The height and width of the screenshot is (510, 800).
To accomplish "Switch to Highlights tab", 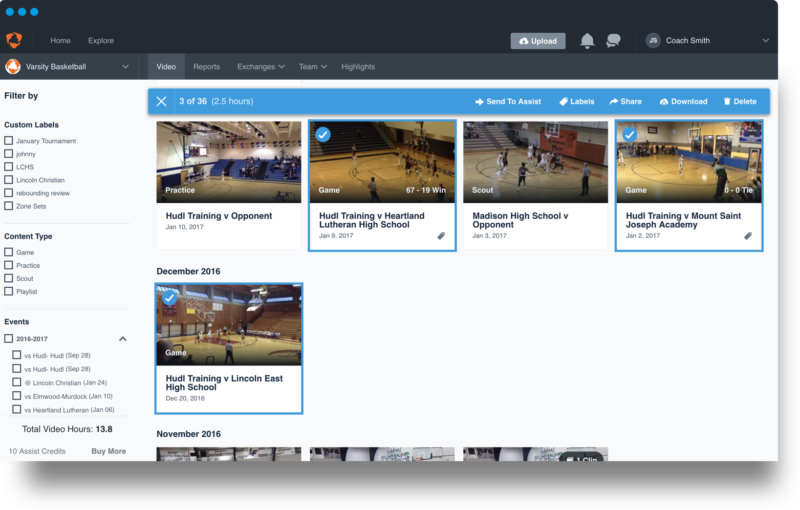I will (x=358, y=67).
